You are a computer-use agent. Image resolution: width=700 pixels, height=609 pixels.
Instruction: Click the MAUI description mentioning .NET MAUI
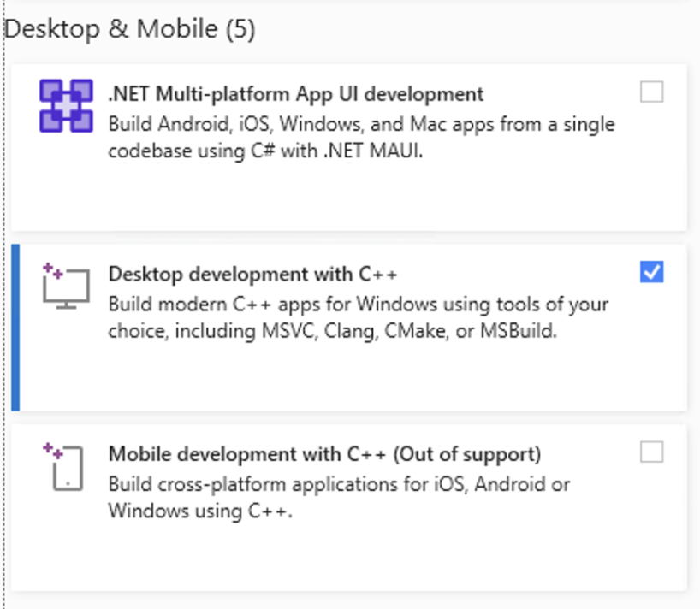[359, 135]
